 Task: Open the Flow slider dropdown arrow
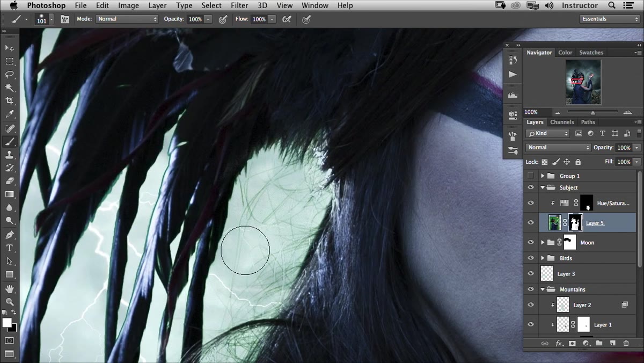point(273,19)
